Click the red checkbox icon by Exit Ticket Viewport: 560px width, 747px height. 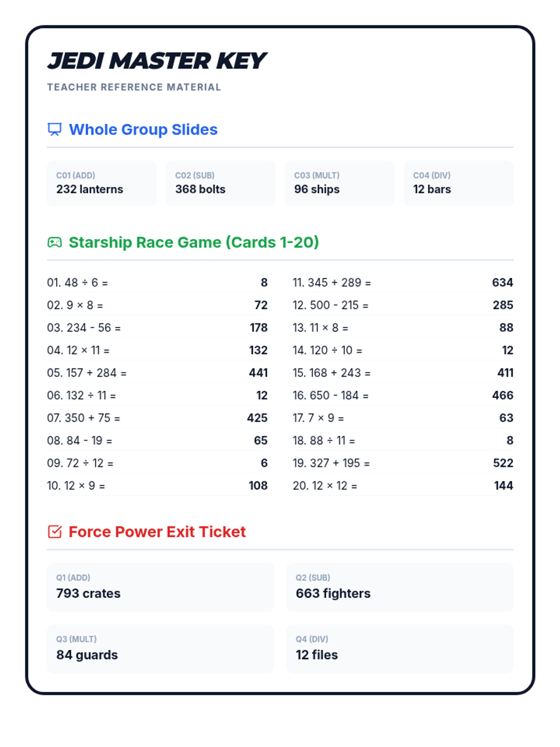pyautogui.click(x=55, y=532)
